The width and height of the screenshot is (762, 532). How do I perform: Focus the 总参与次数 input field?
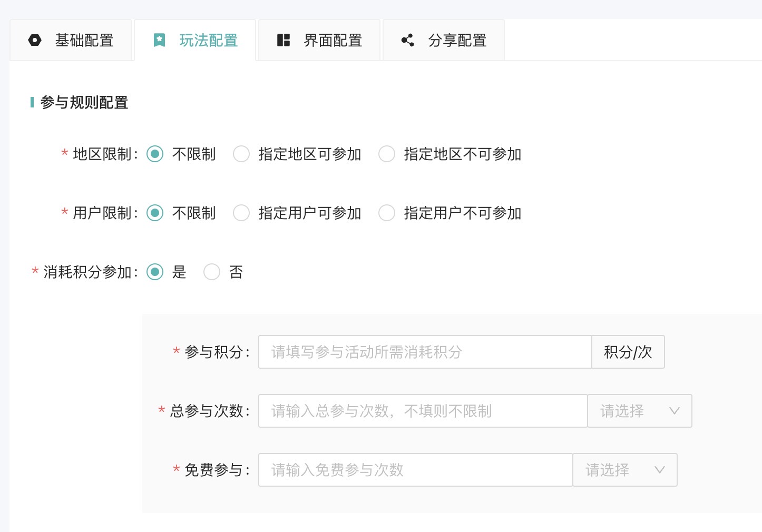(423, 411)
